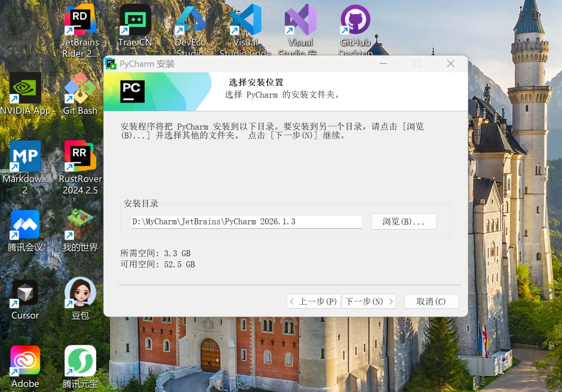Click the 安装目录 group label
This screenshot has height=392, width=562.
141,204
